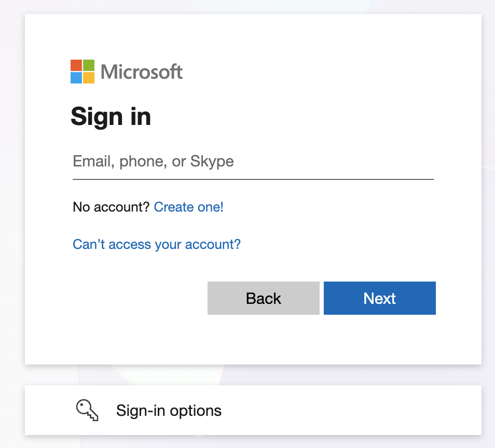Click the "No account?" text
This screenshot has height=448, width=495.
coord(112,207)
